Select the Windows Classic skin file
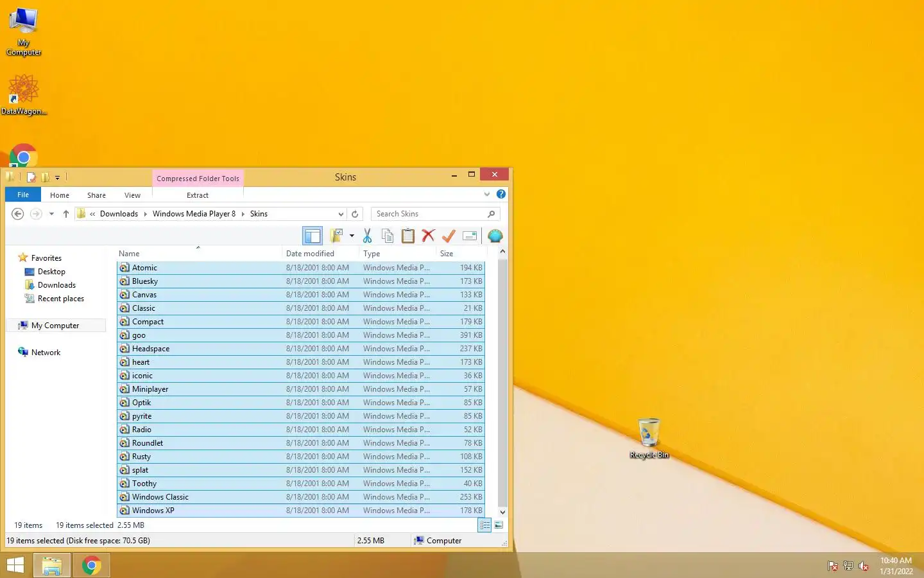This screenshot has height=578, width=924. click(x=301, y=497)
